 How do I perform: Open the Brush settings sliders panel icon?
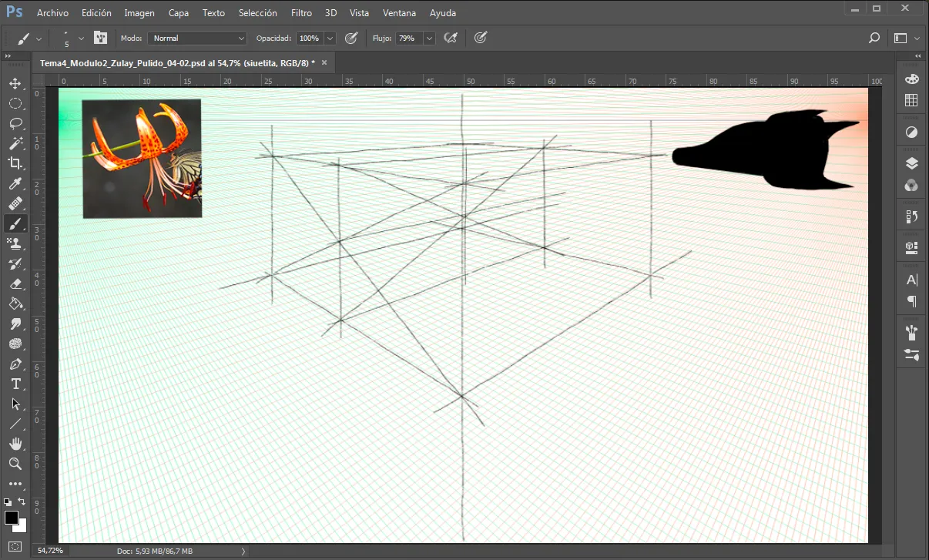pos(911,354)
